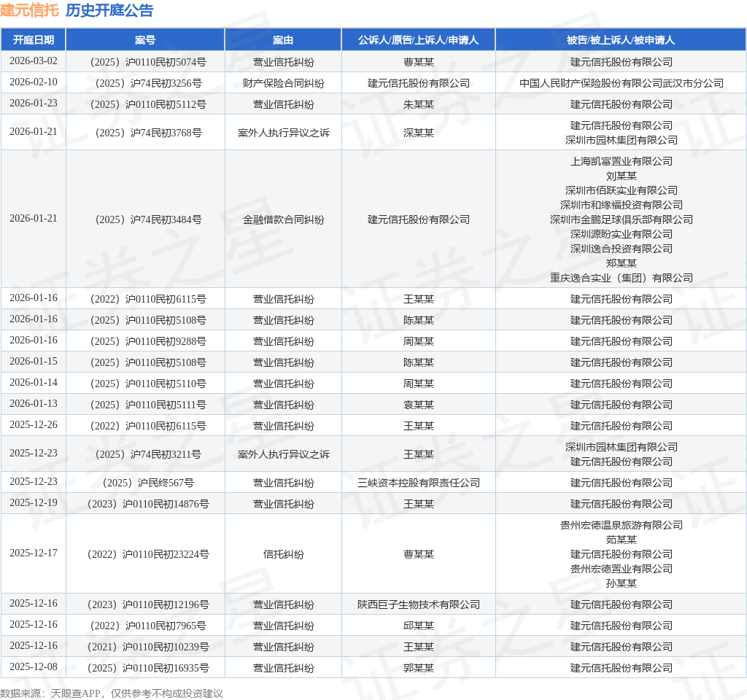Screen dimensions: 747x700
Task: Select the 被告/被上诉人/被申请人 column header
Action: [621, 40]
